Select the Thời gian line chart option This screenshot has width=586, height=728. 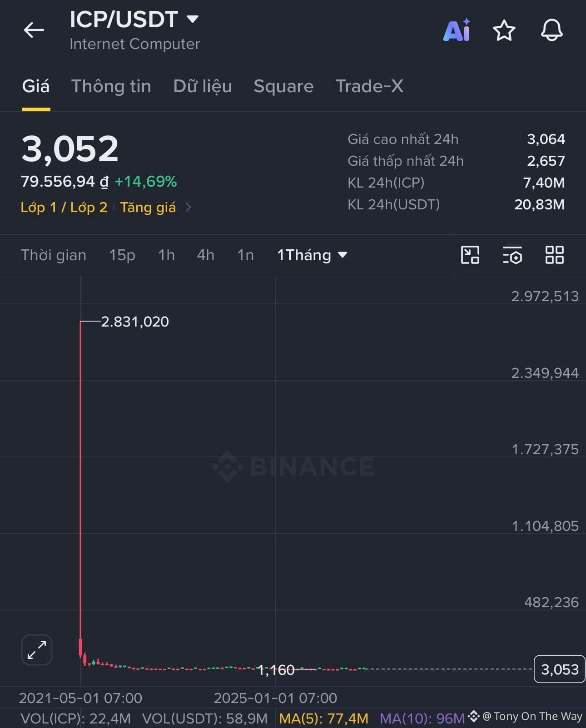54,255
